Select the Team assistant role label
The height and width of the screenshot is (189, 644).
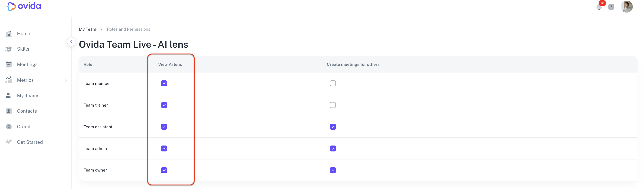[x=98, y=127]
